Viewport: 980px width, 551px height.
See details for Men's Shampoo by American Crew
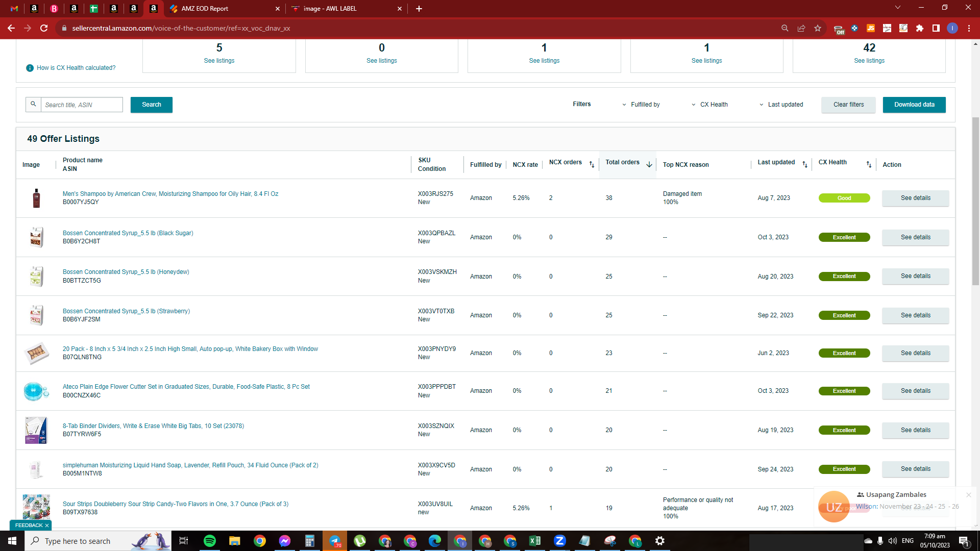click(915, 198)
